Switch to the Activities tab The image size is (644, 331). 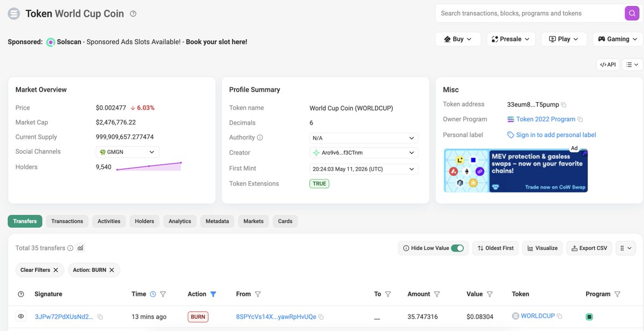pyautogui.click(x=109, y=221)
